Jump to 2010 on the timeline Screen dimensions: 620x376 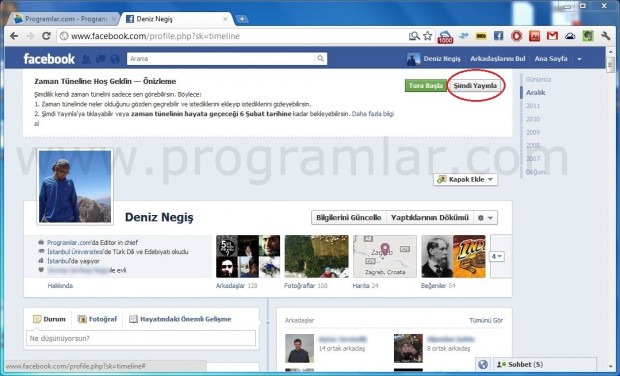click(533, 119)
